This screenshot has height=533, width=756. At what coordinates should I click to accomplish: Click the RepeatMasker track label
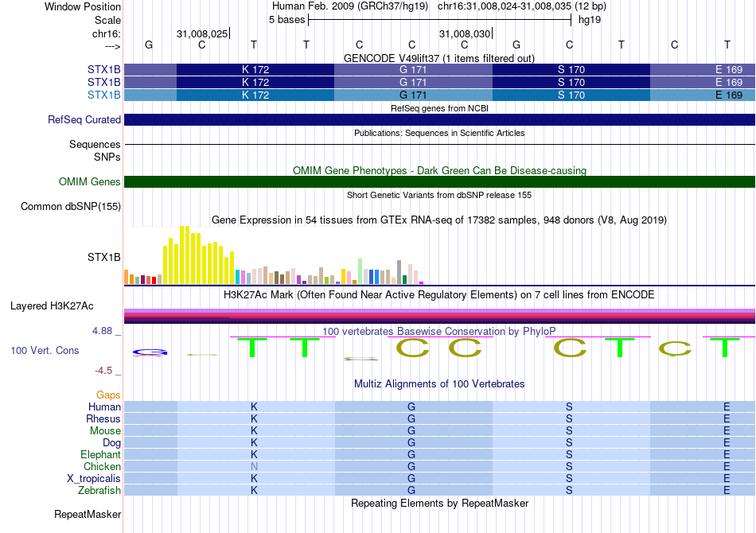[88, 514]
